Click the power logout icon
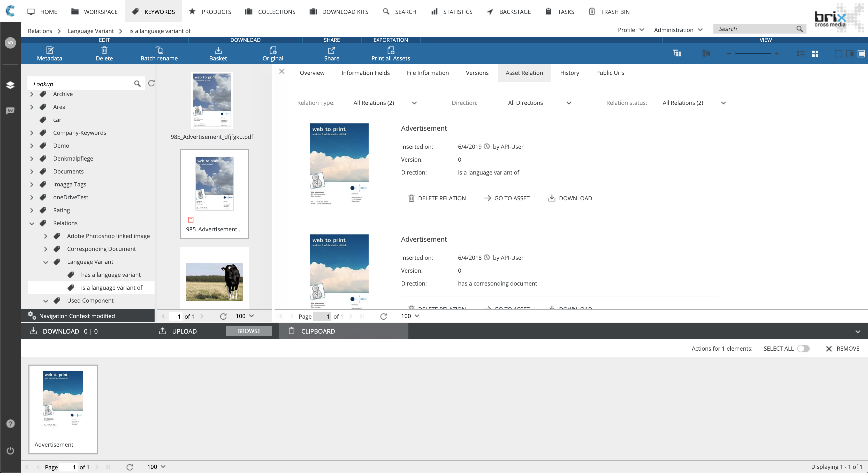This screenshot has width=868, height=473. 10,451
